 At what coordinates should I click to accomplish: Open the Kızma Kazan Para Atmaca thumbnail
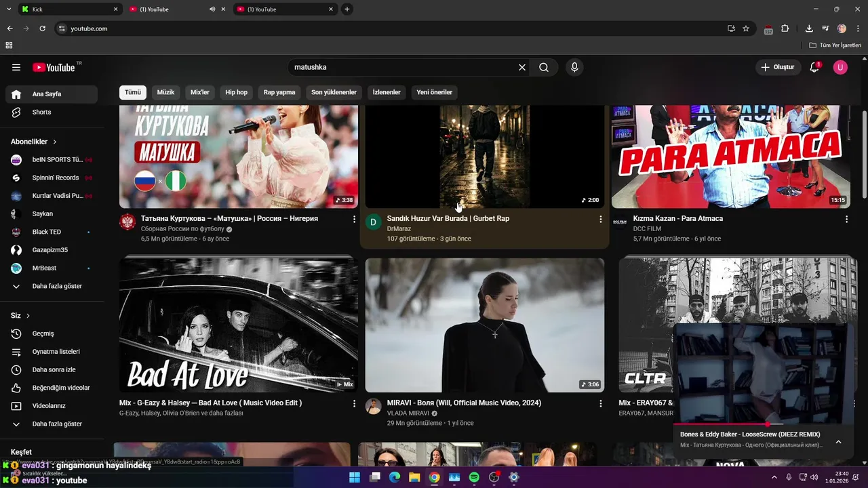coord(731,157)
